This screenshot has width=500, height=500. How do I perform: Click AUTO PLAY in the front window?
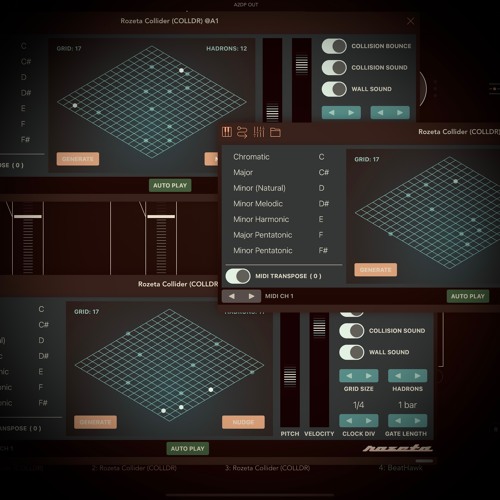[468, 296]
